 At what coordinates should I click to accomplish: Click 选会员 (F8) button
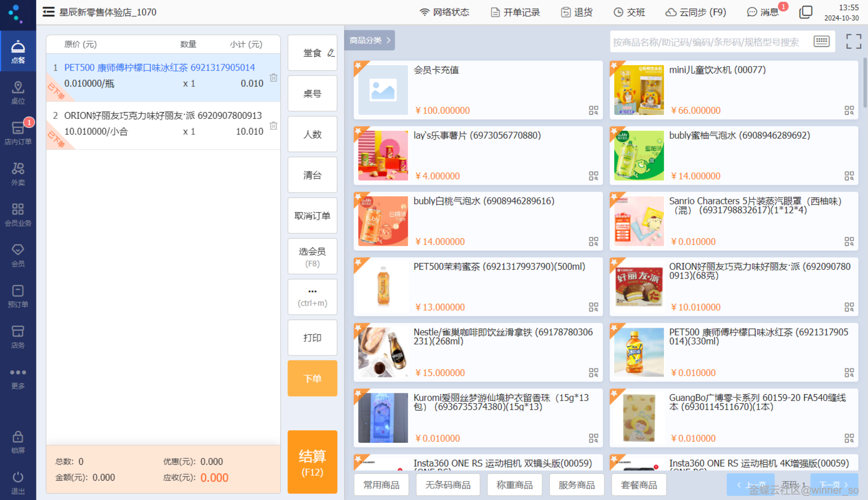tap(312, 256)
